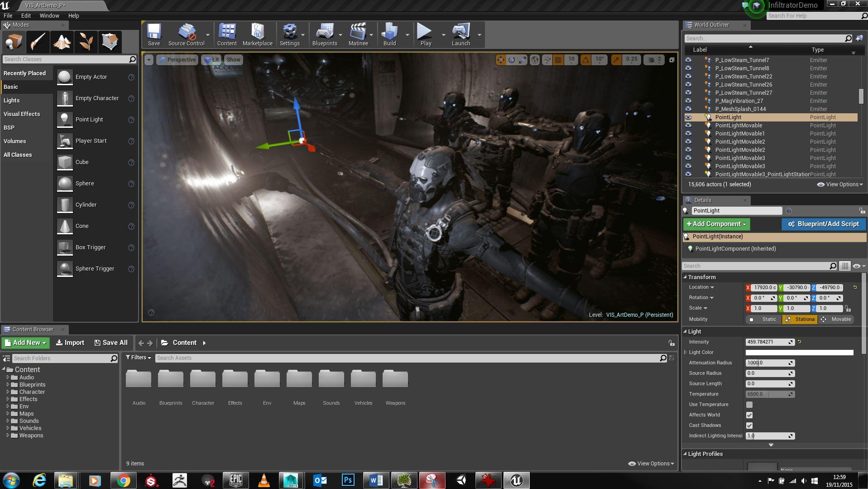Viewport: 868px width, 489px height.
Task: Hide PointLightMovable1 via eye icon
Action: [688, 134]
